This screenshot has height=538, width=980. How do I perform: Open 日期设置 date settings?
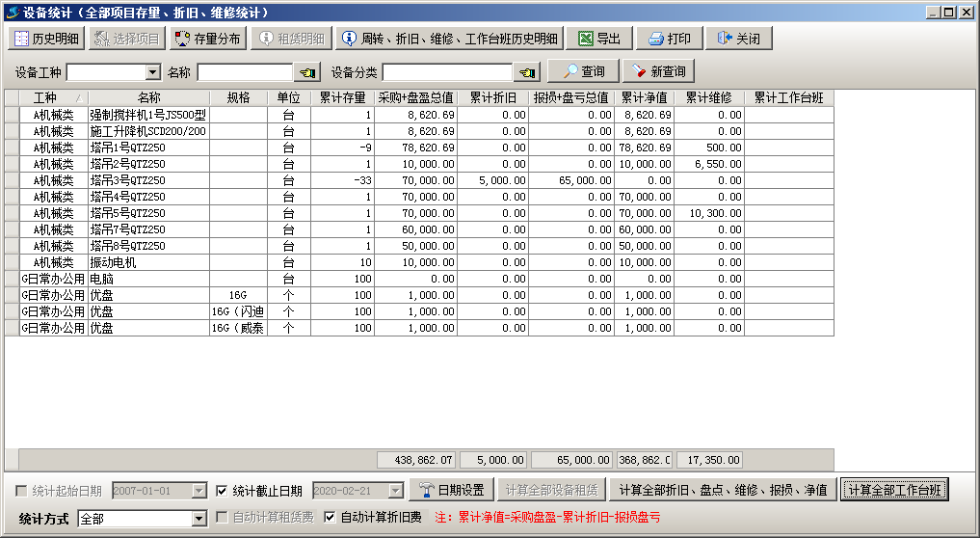tap(451, 490)
